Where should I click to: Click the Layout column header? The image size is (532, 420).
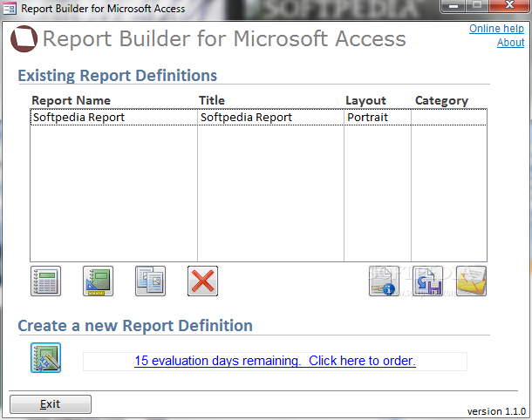(365, 101)
